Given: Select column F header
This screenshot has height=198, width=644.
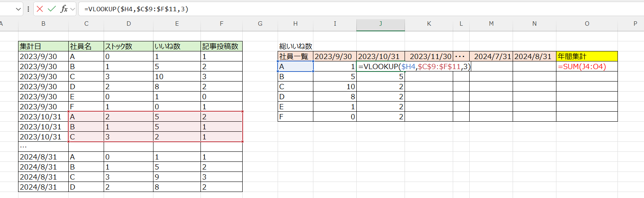Looking at the screenshot, I should (x=221, y=24).
